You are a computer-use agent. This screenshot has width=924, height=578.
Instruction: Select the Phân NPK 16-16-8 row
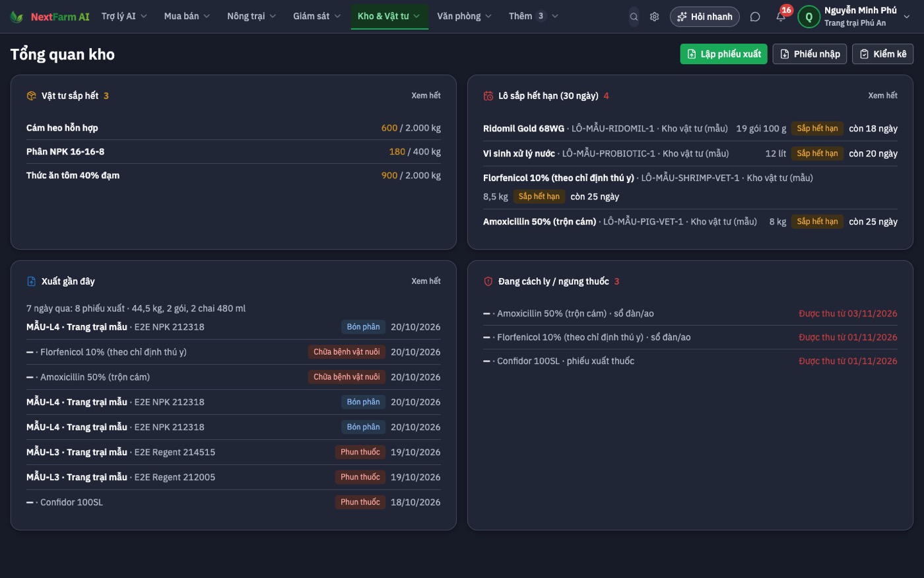pyautogui.click(x=234, y=152)
